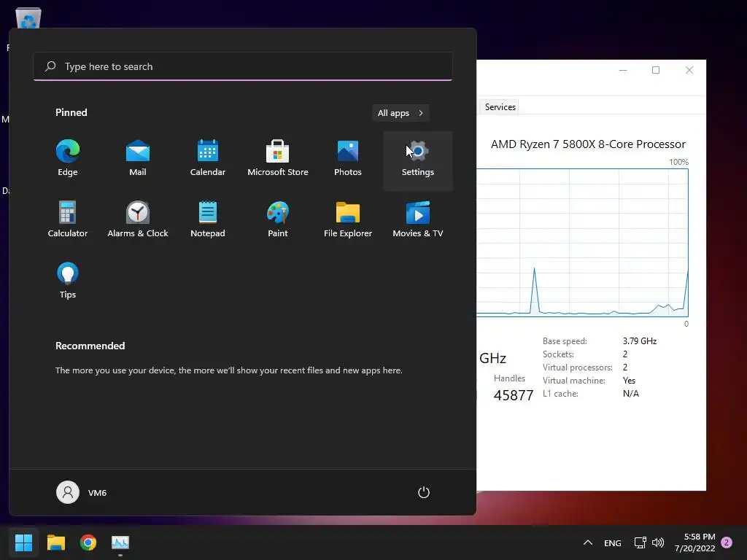
Task: Open File Explorer in Start menu
Action: (x=348, y=219)
